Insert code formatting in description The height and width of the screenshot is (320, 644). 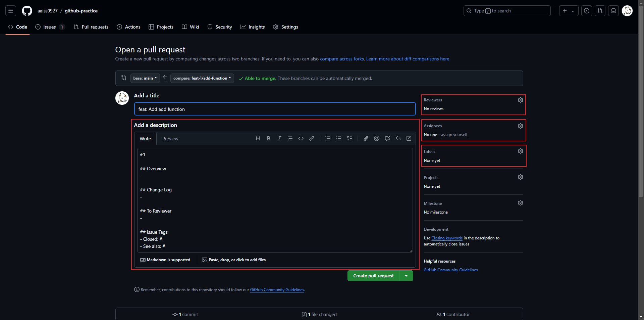[301, 138]
